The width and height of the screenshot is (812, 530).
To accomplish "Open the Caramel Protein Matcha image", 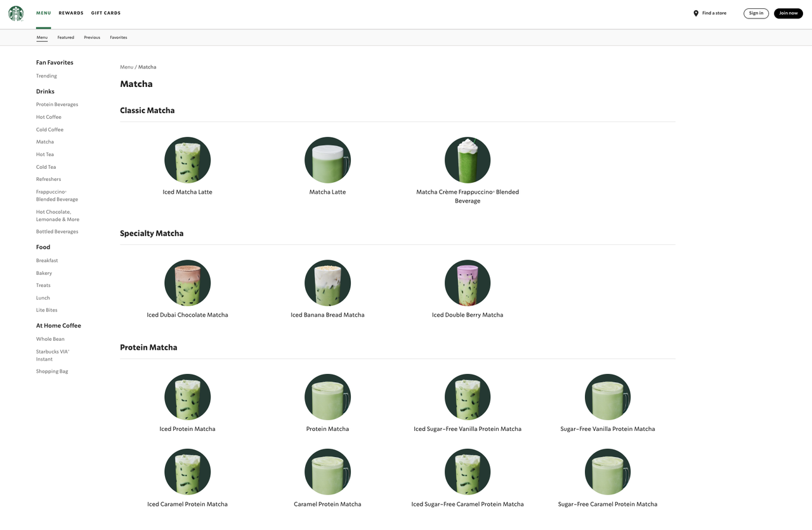I will tap(327, 472).
